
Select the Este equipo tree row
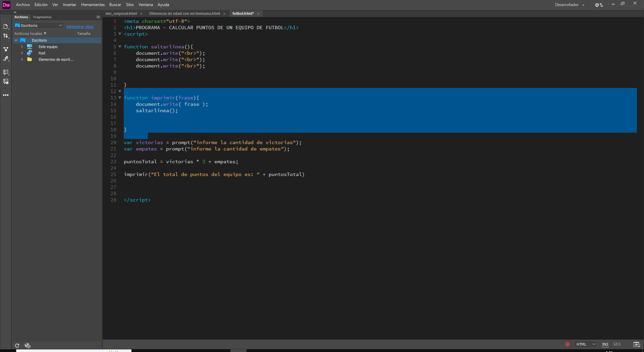(57, 47)
